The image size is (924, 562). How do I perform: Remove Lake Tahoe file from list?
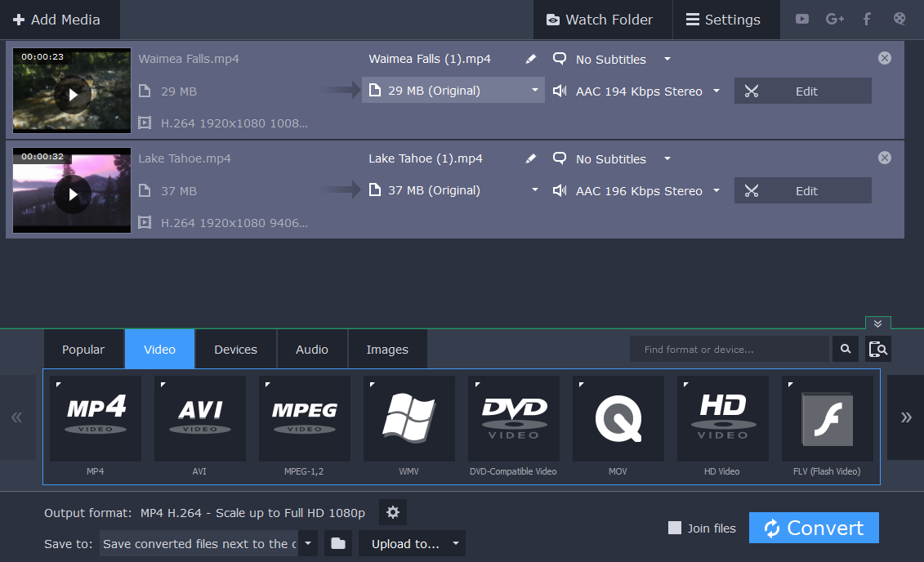click(884, 158)
